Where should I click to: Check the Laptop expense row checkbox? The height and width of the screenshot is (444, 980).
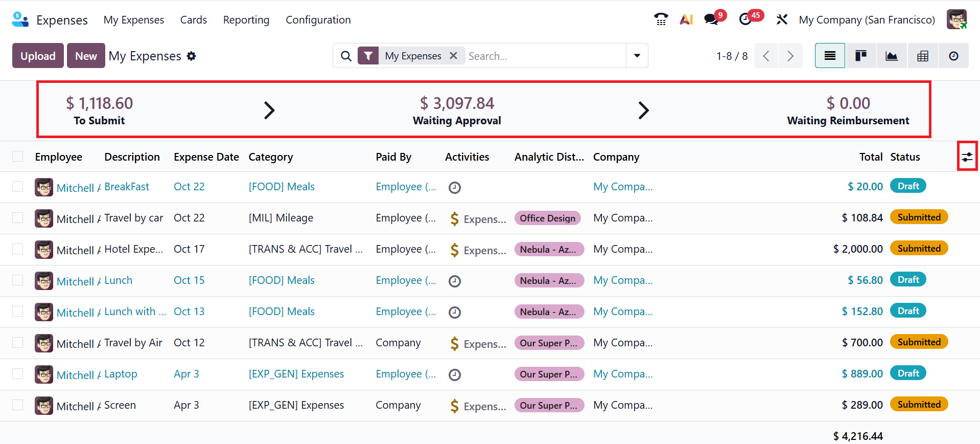pyautogui.click(x=18, y=374)
